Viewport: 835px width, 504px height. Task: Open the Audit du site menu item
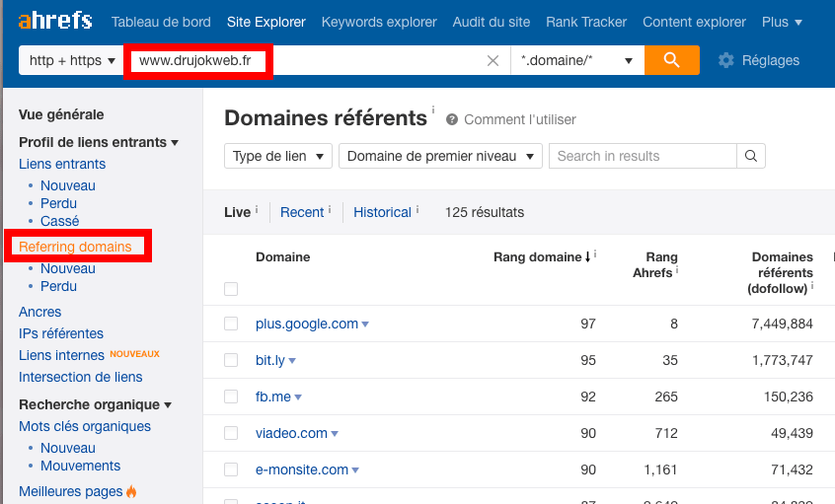(x=492, y=22)
